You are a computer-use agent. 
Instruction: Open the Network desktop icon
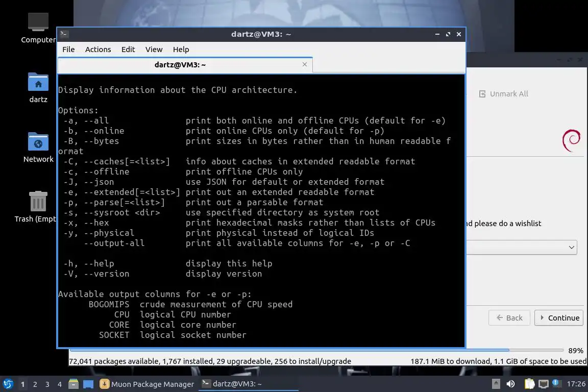(38, 147)
